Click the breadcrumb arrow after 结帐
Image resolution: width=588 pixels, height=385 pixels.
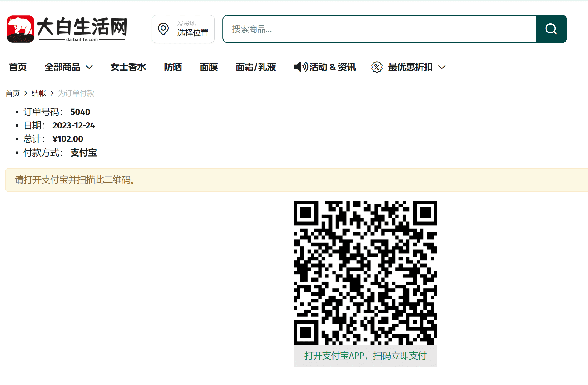tap(52, 93)
